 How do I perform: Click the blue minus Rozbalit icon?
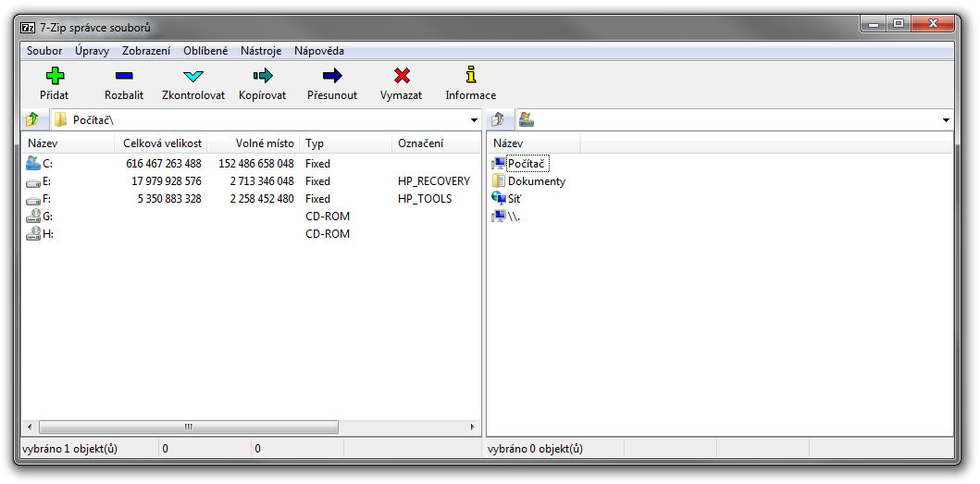[124, 76]
